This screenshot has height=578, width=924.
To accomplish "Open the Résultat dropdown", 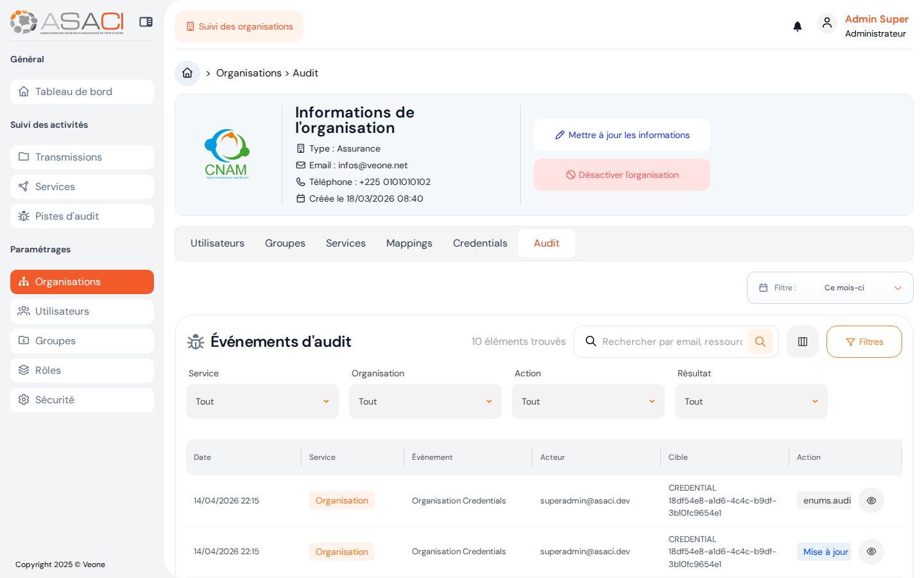I will pyautogui.click(x=751, y=401).
